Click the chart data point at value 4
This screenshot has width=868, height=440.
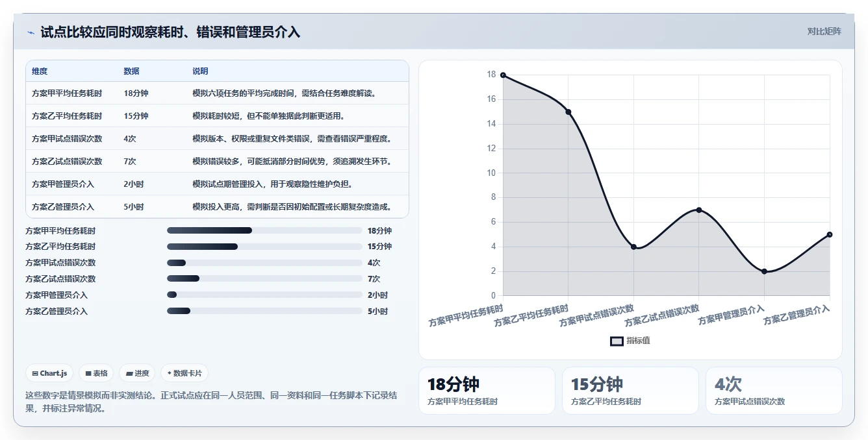click(633, 247)
